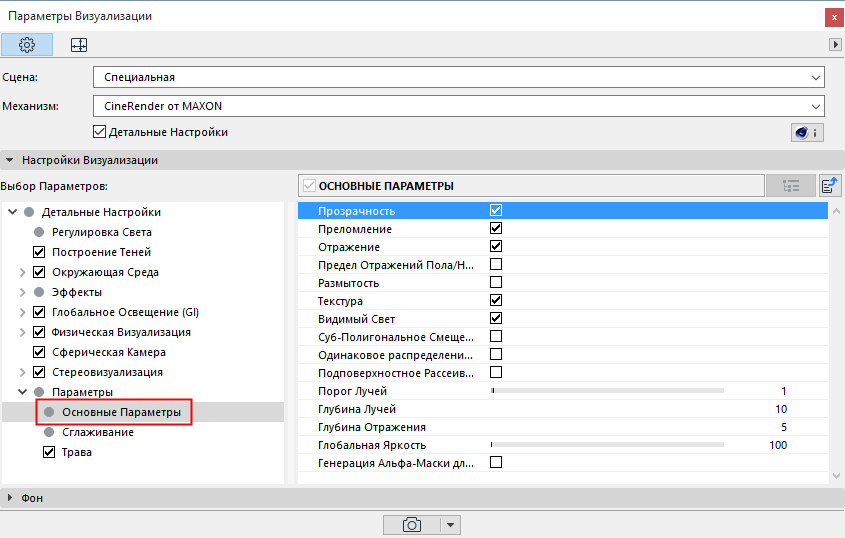The width and height of the screenshot is (845, 538).
Task: Close the Параметры Визуализации window
Action: pos(834,17)
